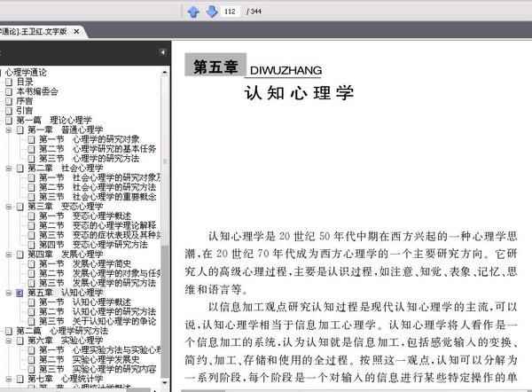Screen dimensions: 532x392
Task: Collapse the 第三章 变态心理学 tree node
Action: coord(9,207)
